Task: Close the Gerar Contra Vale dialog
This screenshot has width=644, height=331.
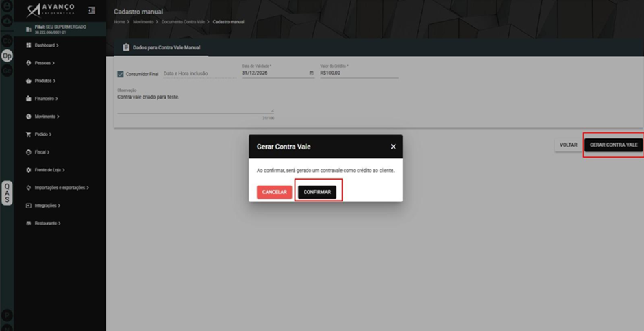Action: pyautogui.click(x=393, y=147)
